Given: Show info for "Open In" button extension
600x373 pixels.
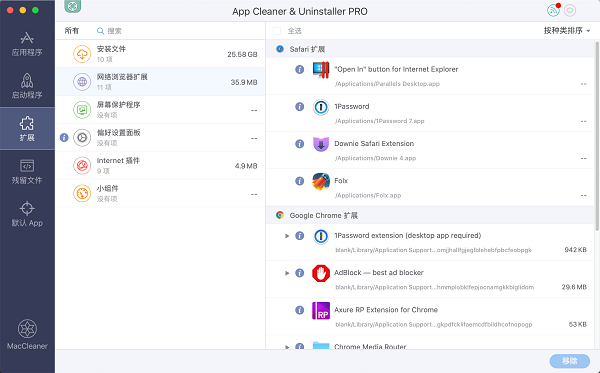Looking at the screenshot, I should click(x=300, y=69).
